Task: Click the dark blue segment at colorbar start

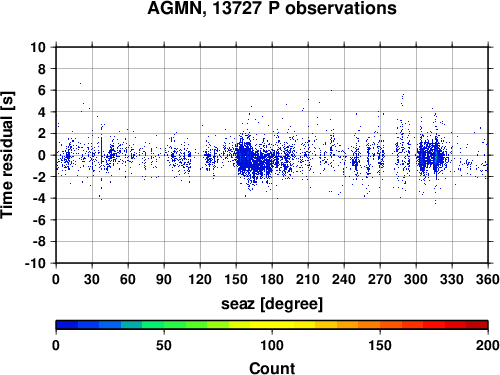Action: (x=67, y=325)
